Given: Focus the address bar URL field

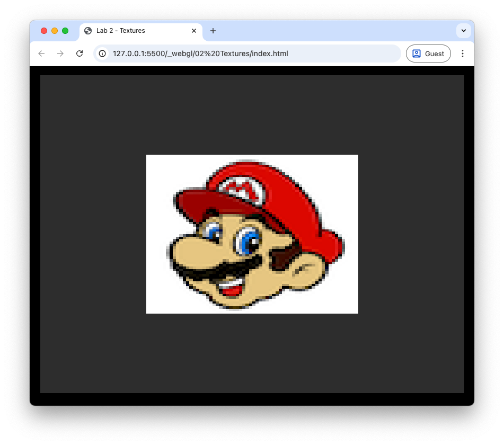Looking at the screenshot, I should (x=249, y=54).
